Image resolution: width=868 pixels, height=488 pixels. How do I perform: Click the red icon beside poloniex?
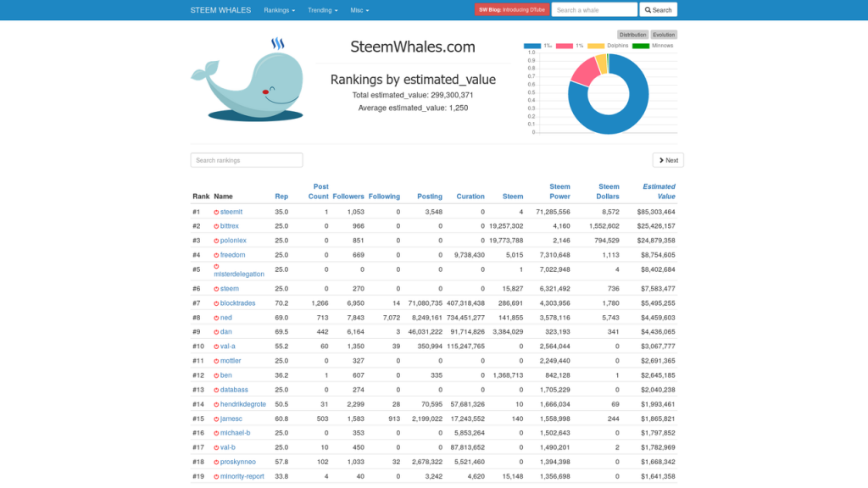tap(216, 241)
